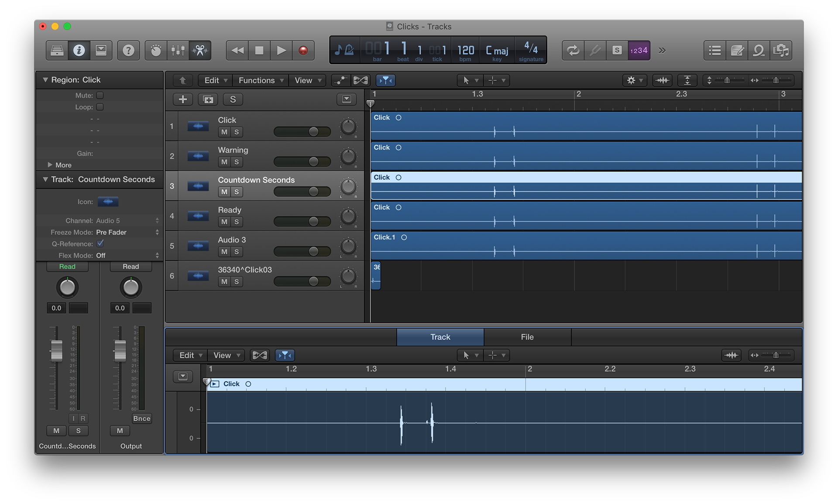This screenshot has height=504, width=838.
Task: Solo the Audio 3 track
Action: coord(237,252)
